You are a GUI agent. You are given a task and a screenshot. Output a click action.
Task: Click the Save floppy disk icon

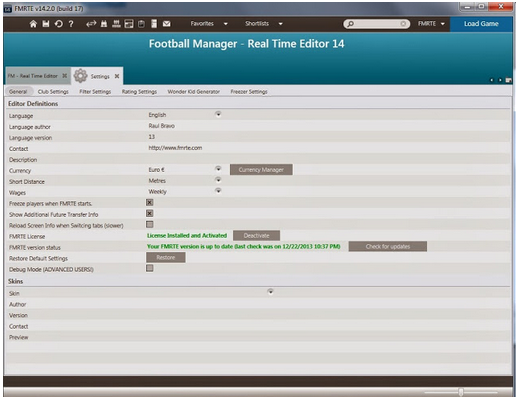click(x=46, y=24)
